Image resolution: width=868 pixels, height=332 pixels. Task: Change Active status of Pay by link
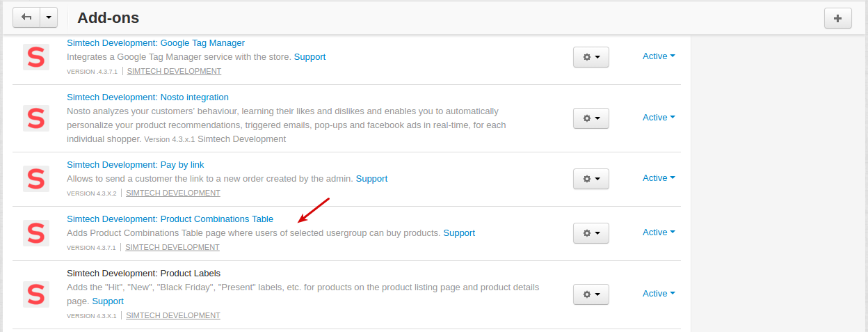click(x=659, y=178)
